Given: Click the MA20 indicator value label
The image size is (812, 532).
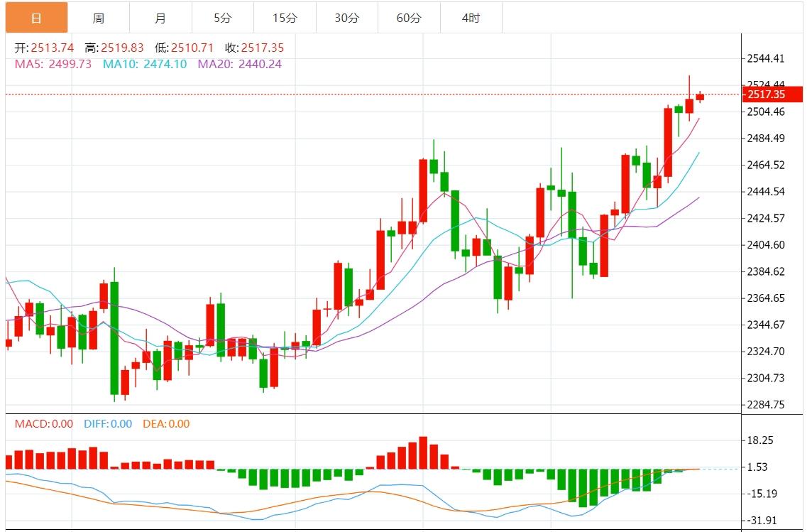Looking at the screenshot, I should point(240,64).
